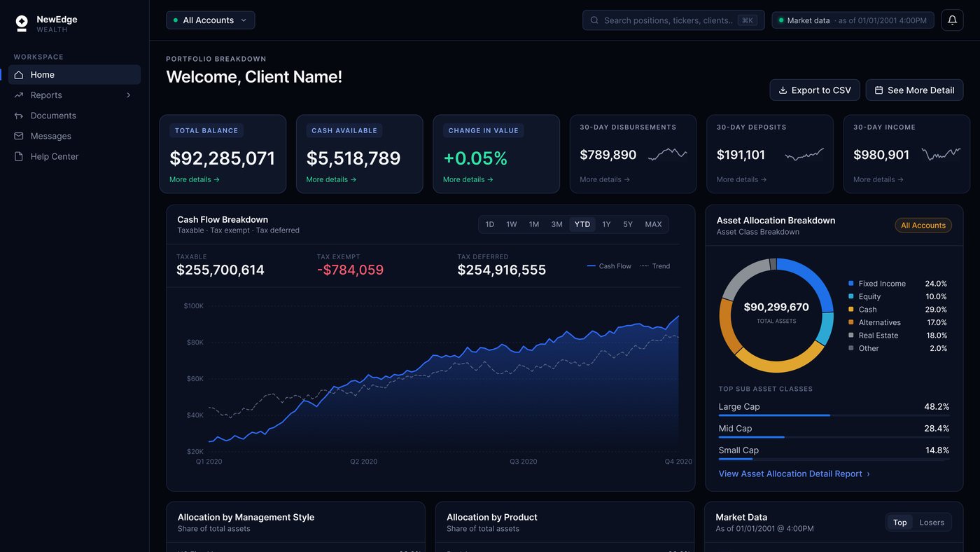Open the Documents sidebar item
The height and width of the screenshot is (552, 980).
(x=74, y=116)
